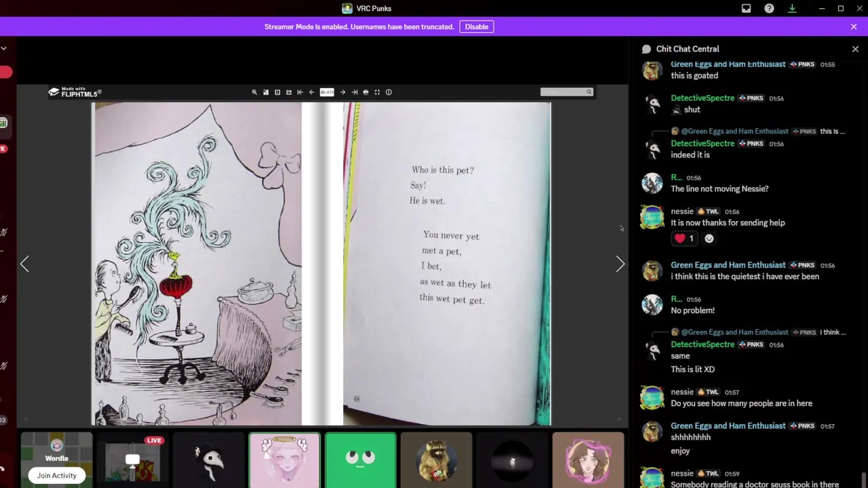Click the PNKS tag beside 01:55 timestamp
Image resolution: width=868 pixels, height=488 pixels.
[802, 64]
